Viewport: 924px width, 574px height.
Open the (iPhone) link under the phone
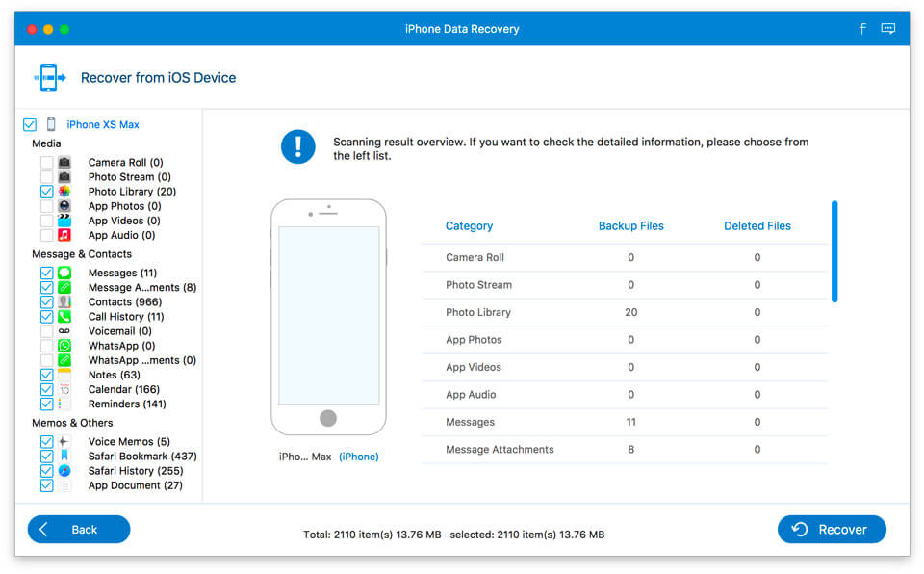pyautogui.click(x=359, y=457)
